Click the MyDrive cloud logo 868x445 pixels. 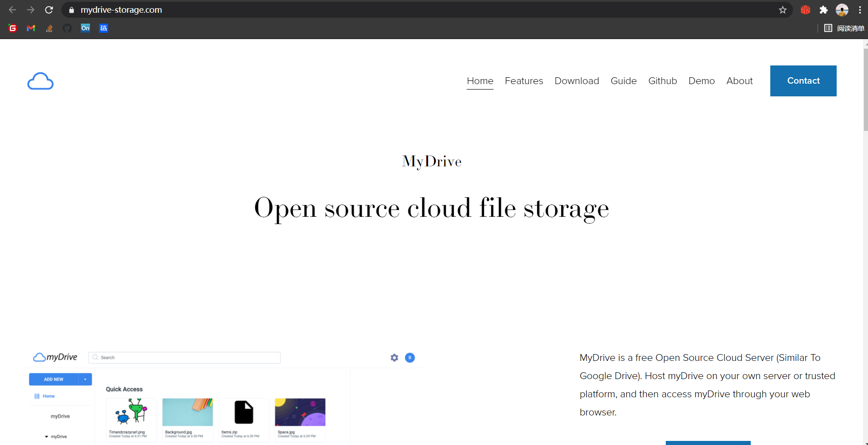point(40,81)
